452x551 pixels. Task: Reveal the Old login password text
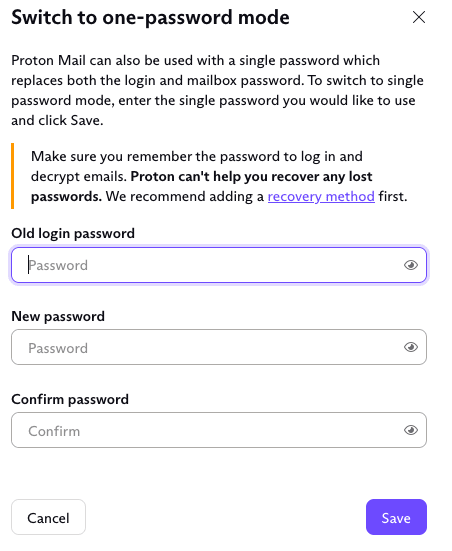click(411, 265)
